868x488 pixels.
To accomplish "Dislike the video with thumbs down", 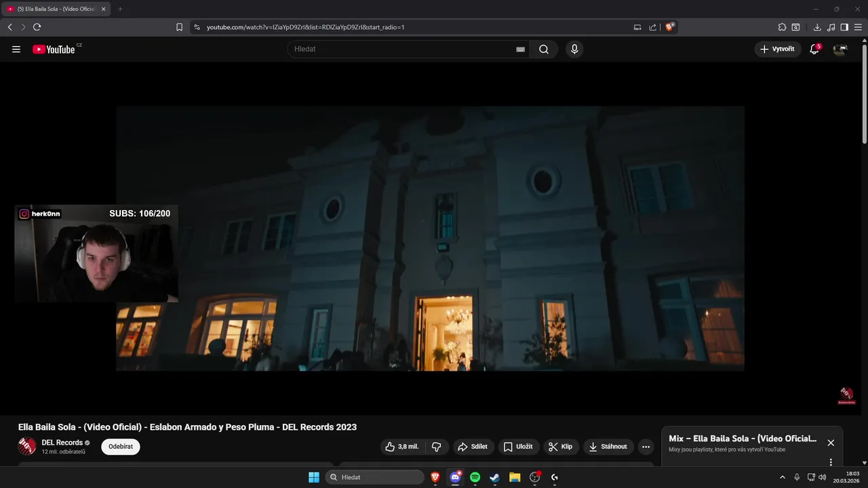I will pyautogui.click(x=437, y=447).
